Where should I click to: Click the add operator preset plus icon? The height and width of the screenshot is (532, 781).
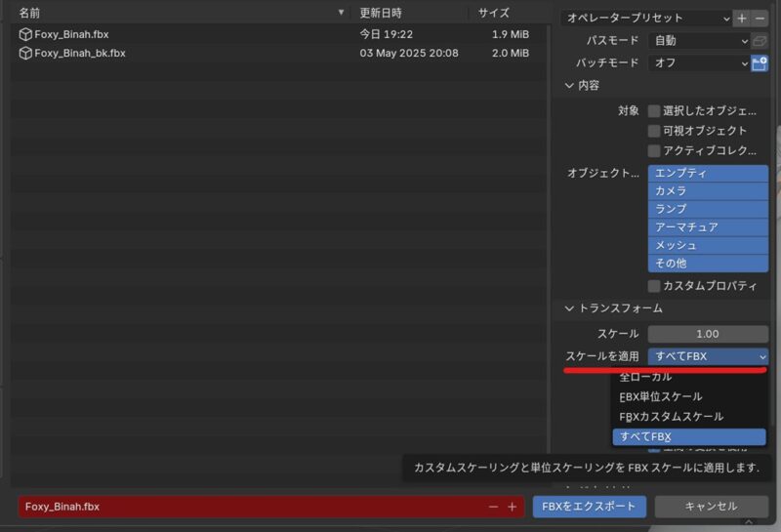[742, 18]
